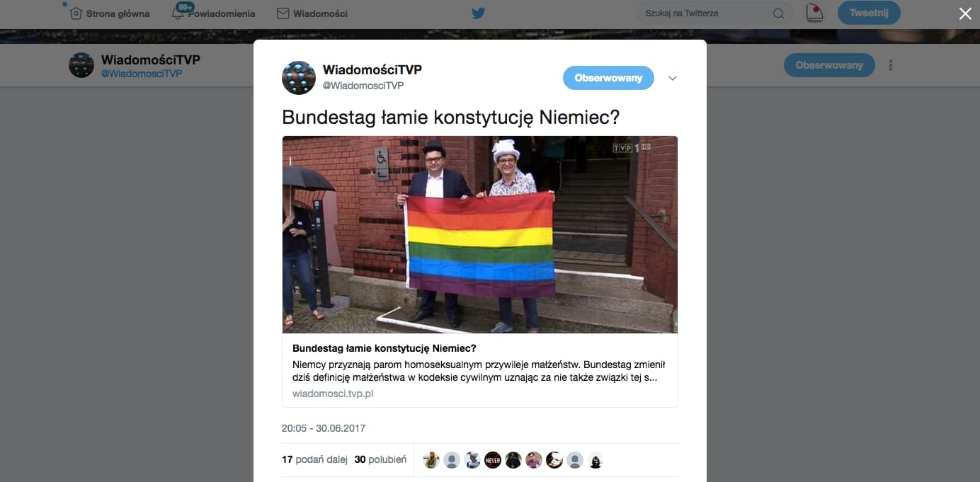
Task: Open Powiadomienia bell icon with 99+ badge
Action: (178, 13)
